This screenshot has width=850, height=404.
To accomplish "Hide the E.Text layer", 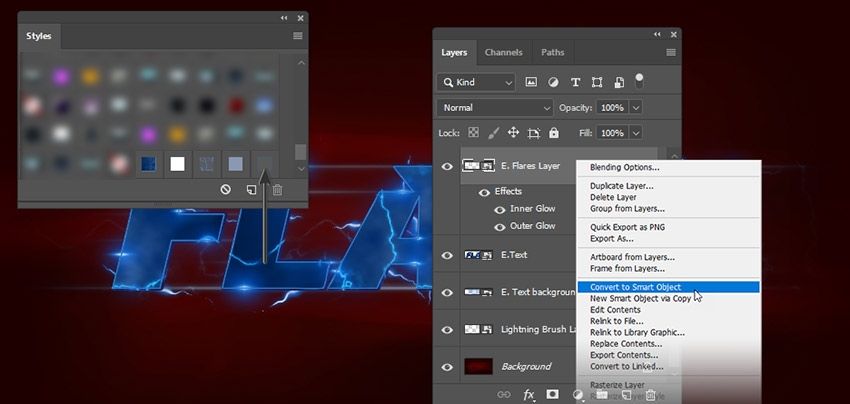I will click(x=447, y=255).
